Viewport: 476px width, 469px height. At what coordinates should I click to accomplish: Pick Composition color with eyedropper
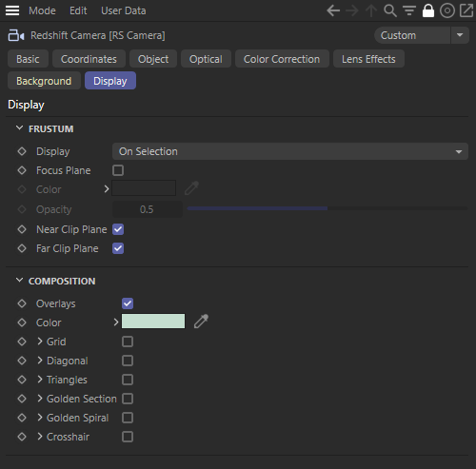pyautogui.click(x=201, y=322)
